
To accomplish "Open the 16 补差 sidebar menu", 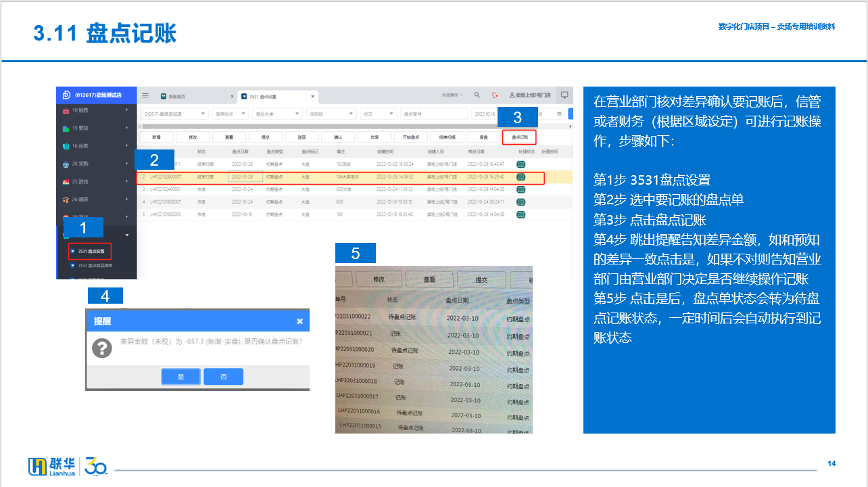I will click(95, 145).
